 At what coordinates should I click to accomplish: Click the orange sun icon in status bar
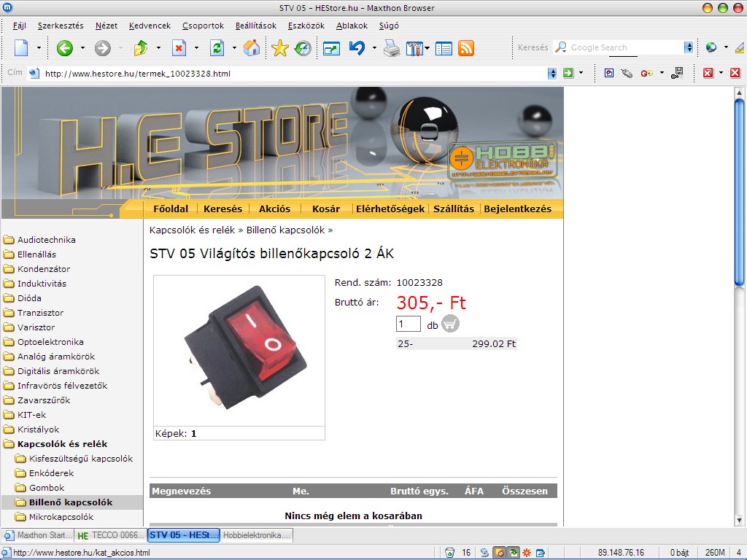click(527, 553)
